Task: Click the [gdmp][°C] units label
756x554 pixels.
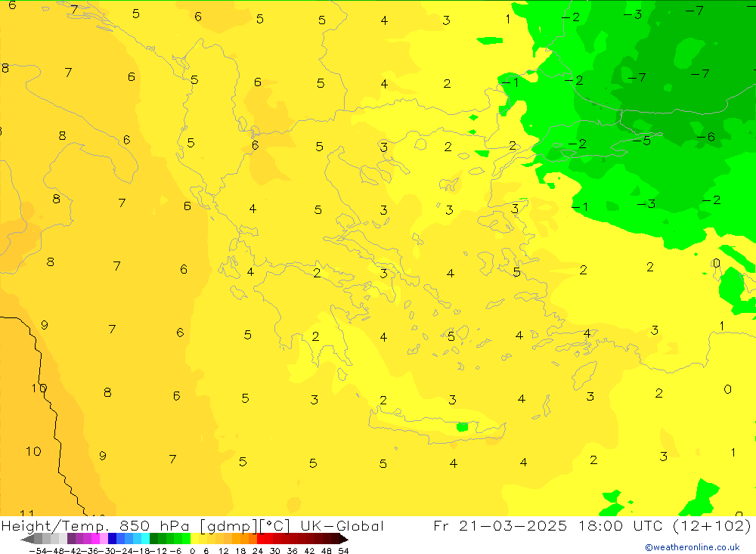Action: click(245, 526)
